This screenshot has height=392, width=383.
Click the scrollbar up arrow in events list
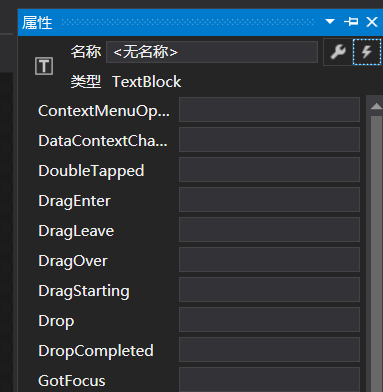(376, 106)
